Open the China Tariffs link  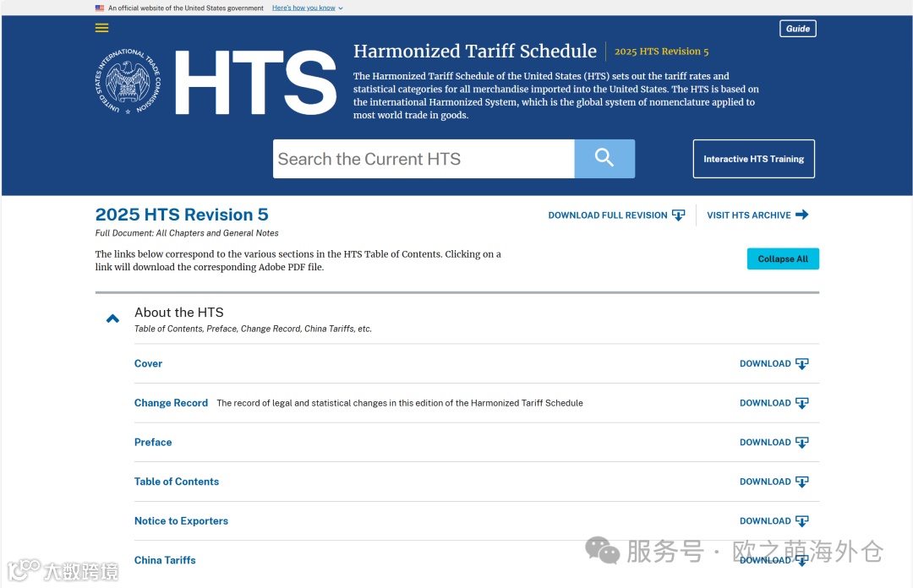(165, 560)
